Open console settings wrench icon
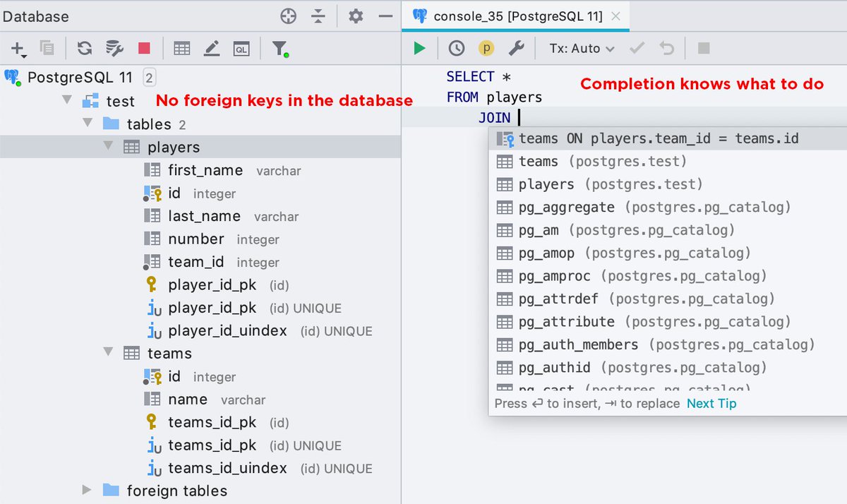The height and width of the screenshot is (504, 847). point(517,48)
